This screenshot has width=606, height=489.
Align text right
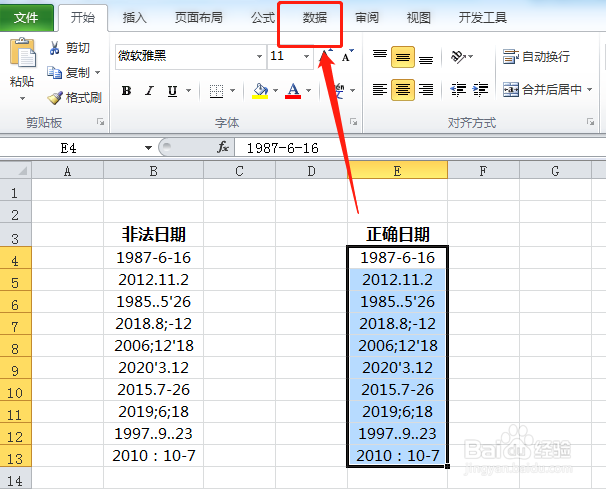[x=426, y=90]
